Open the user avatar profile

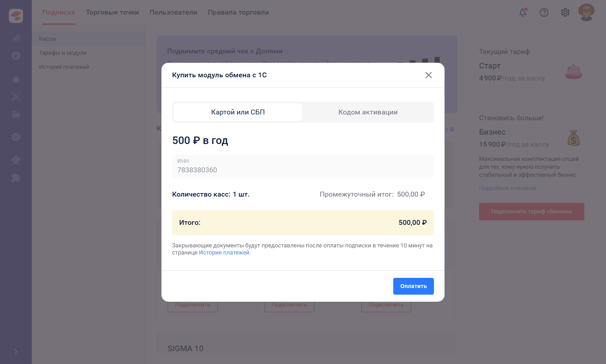point(587,12)
